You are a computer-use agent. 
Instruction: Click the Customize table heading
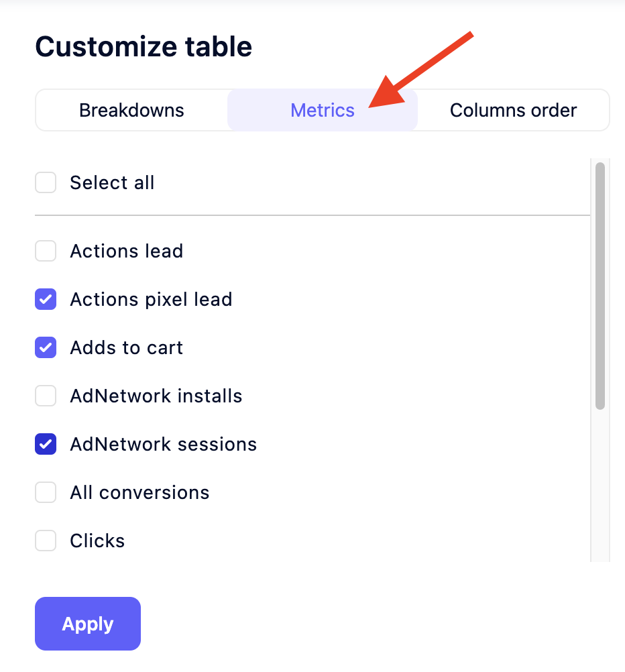pyautogui.click(x=144, y=46)
